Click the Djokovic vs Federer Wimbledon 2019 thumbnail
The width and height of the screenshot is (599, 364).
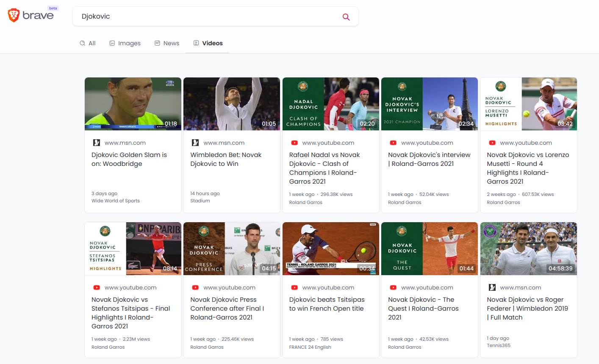tap(528, 248)
